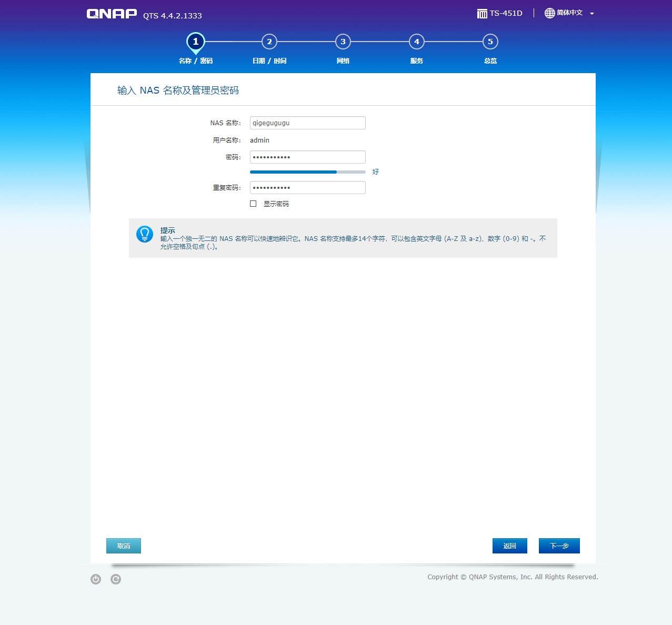
Task: Click the admin username text
Action: [x=259, y=140]
